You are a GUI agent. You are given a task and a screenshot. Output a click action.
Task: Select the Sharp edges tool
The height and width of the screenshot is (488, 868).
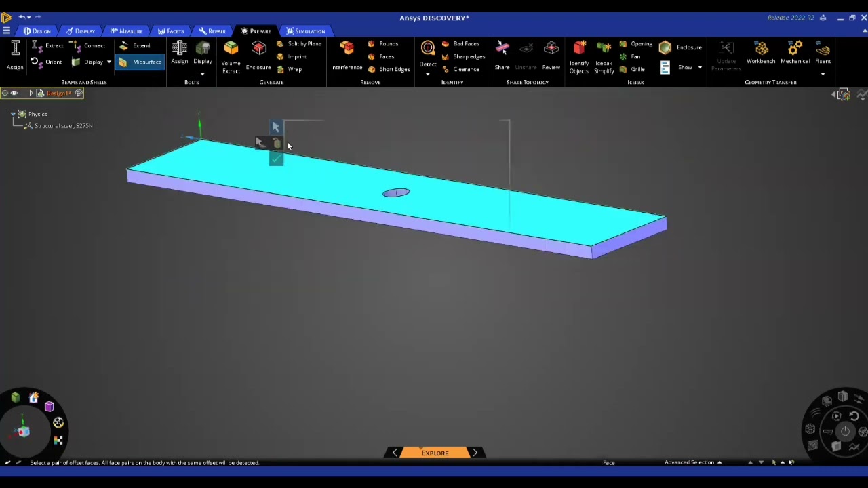click(463, 57)
